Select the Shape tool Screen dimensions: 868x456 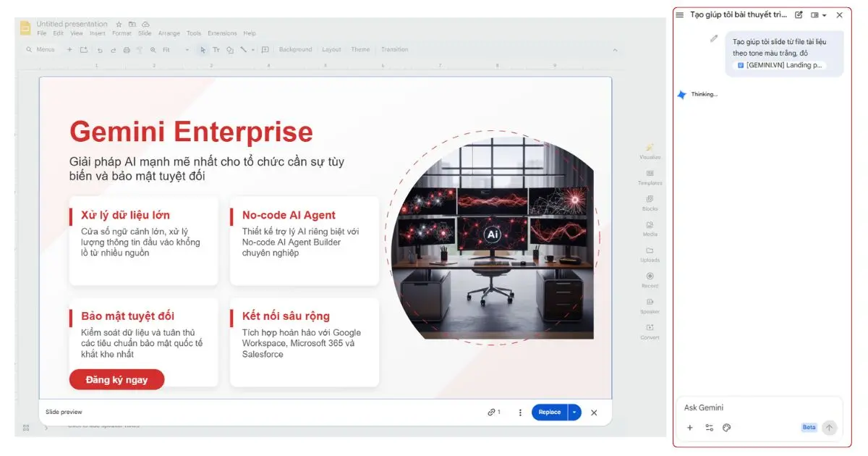[x=229, y=50]
